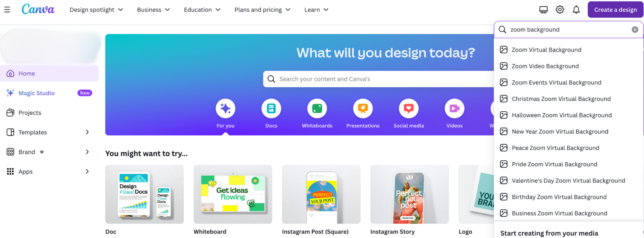Open the notifications bell icon
Viewport: 644px width, 238px height.
[576, 10]
